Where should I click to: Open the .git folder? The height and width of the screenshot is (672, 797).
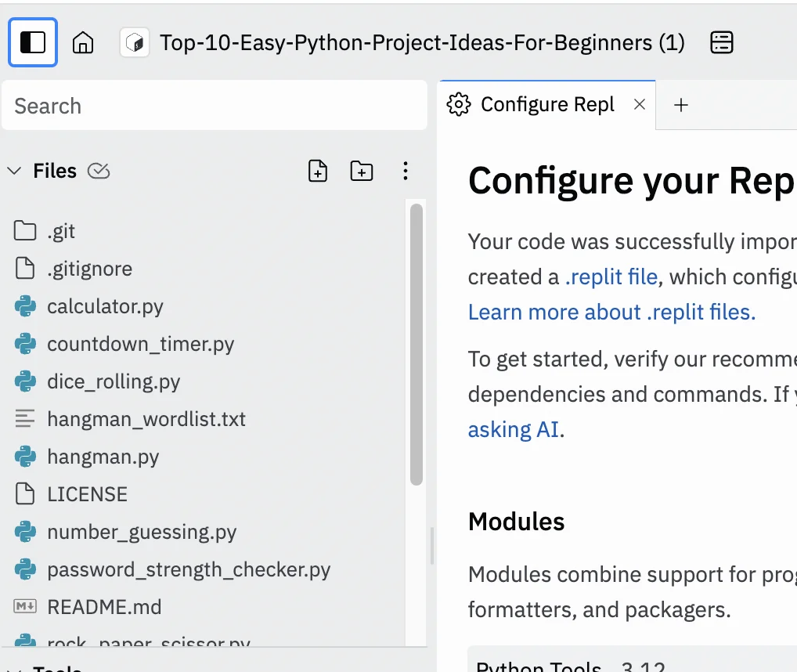[x=61, y=231]
